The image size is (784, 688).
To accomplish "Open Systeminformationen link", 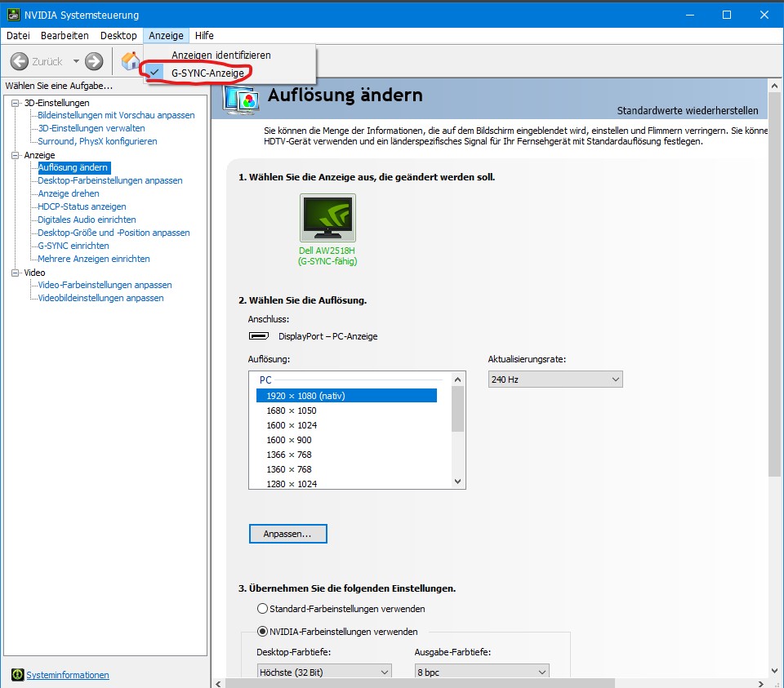I will coord(68,675).
